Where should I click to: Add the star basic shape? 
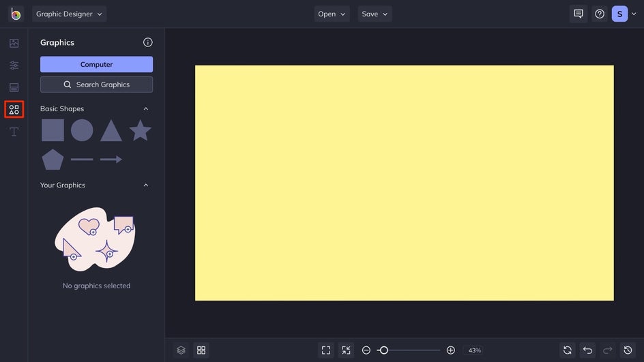click(140, 130)
